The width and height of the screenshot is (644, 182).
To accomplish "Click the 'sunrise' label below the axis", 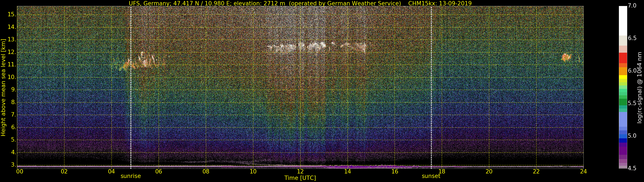I will 131,176.
